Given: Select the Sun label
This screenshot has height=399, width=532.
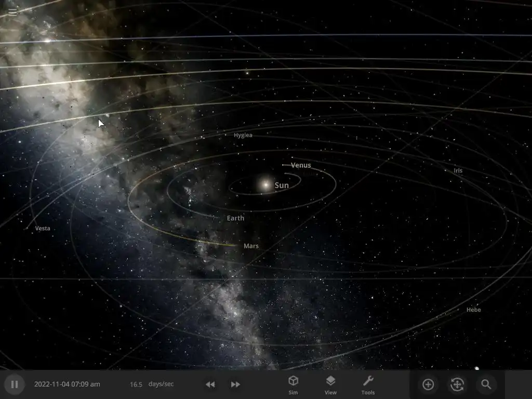Looking at the screenshot, I should pyautogui.click(x=282, y=185).
